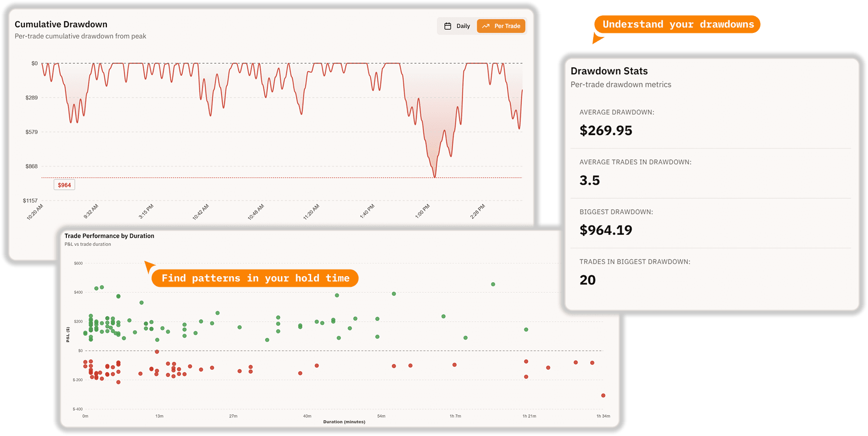
Task: Click the red dot on the $0 line
Action: [157, 352]
